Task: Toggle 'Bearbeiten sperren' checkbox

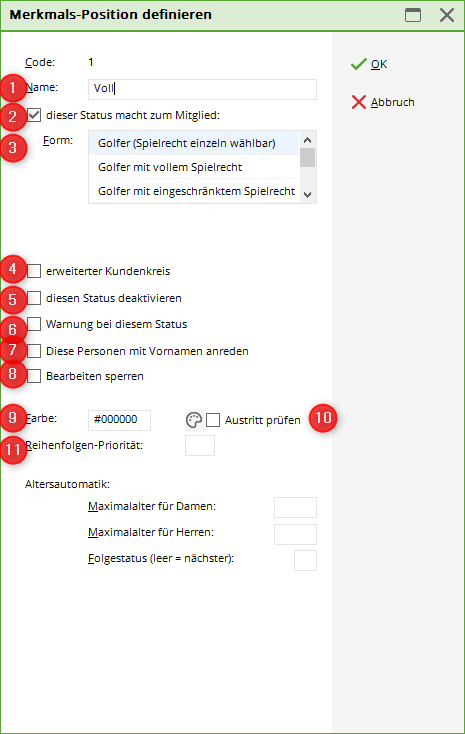Action: coord(34,376)
